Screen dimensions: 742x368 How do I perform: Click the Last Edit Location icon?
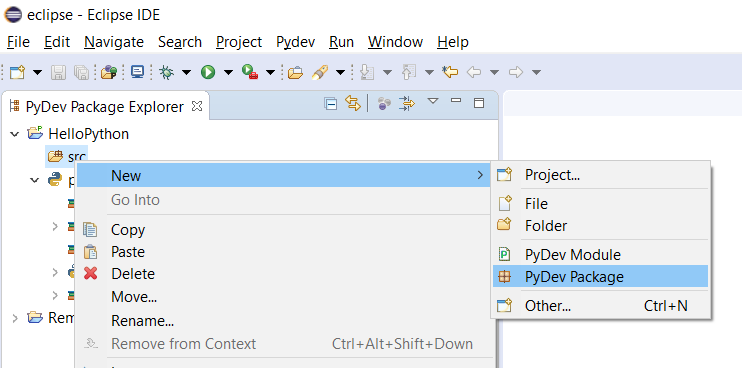point(450,72)
